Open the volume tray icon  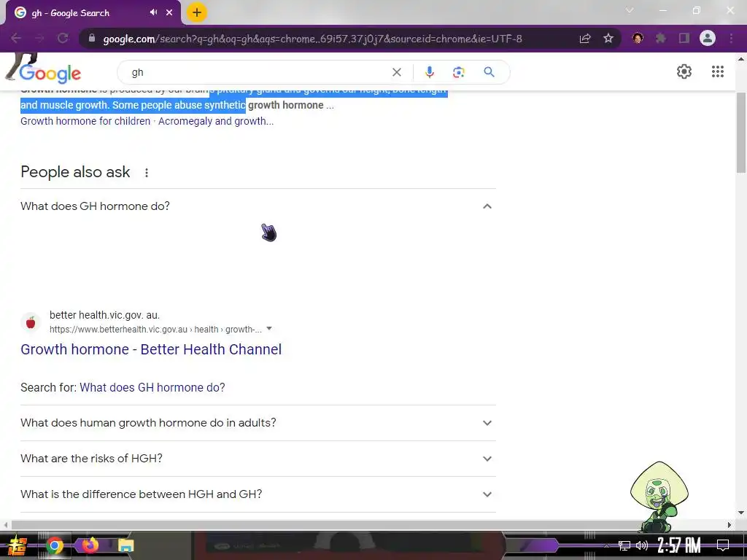click(x=642, y=545)
